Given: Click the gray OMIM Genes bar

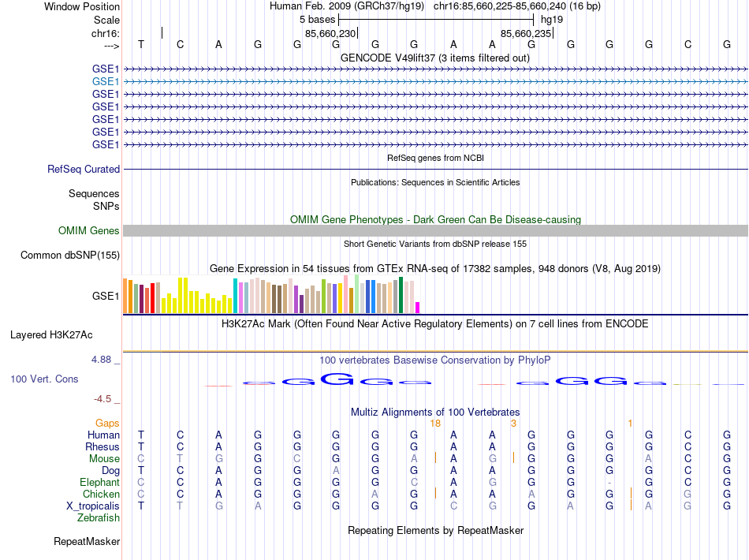Looking at the screenshot, I should click(435, 231).
